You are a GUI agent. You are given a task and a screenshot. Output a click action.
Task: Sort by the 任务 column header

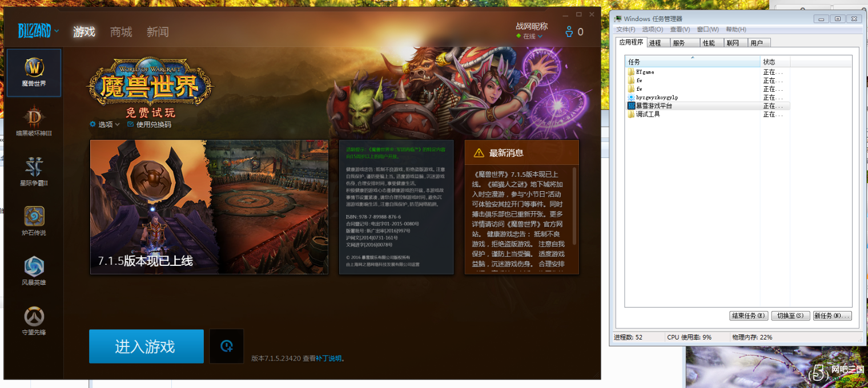[x=692, y=62]
